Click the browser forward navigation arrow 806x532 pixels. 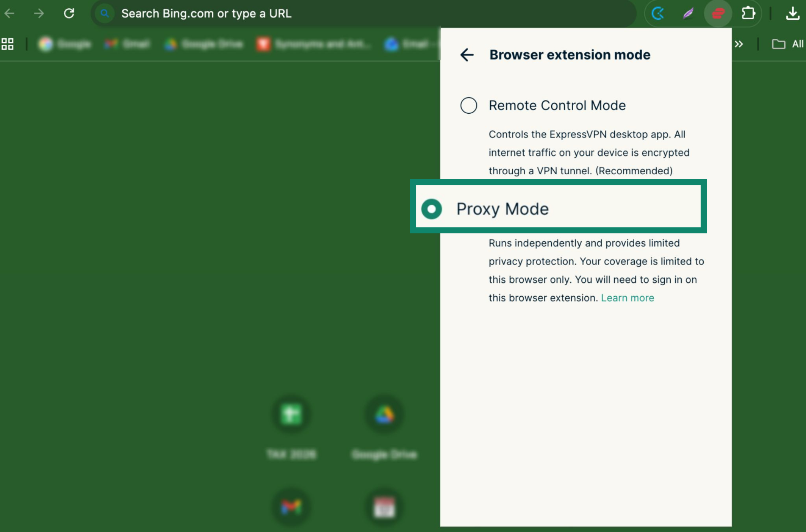tap(39, 14)
